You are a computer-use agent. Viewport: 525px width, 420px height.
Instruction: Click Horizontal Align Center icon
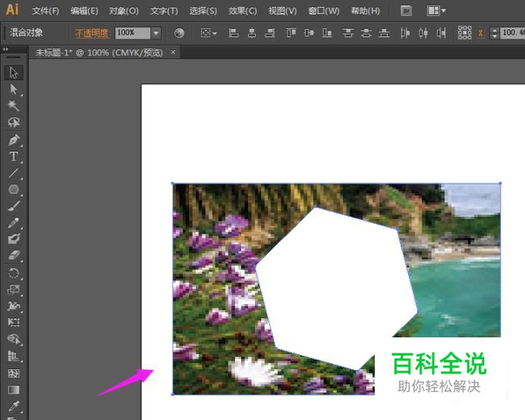252,33
